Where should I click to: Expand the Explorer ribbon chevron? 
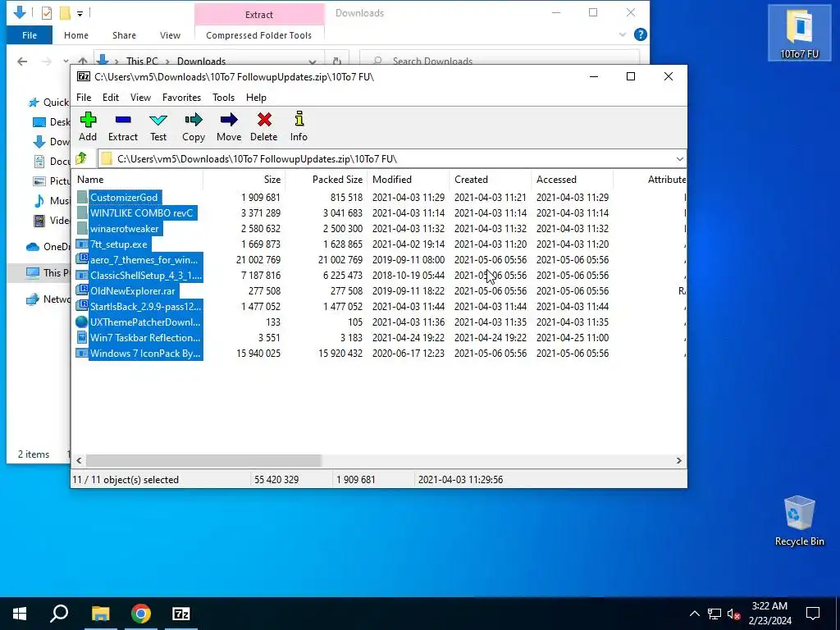(623, 34)
